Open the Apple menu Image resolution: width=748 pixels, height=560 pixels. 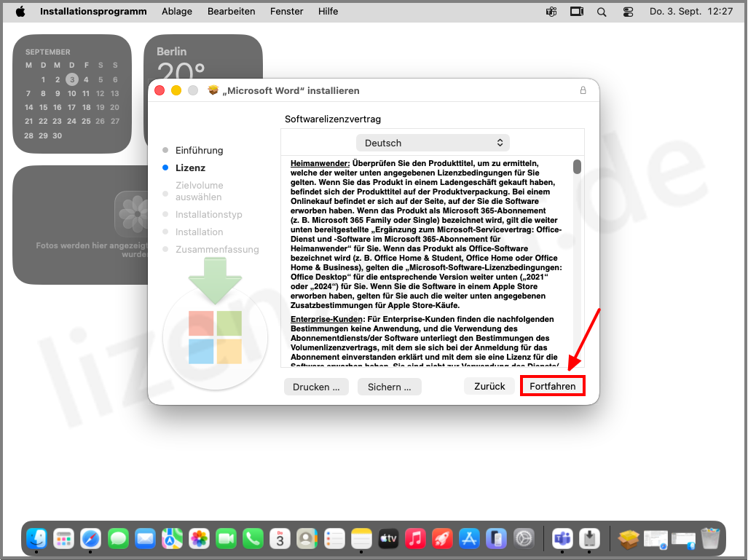(x=20, y=11)
